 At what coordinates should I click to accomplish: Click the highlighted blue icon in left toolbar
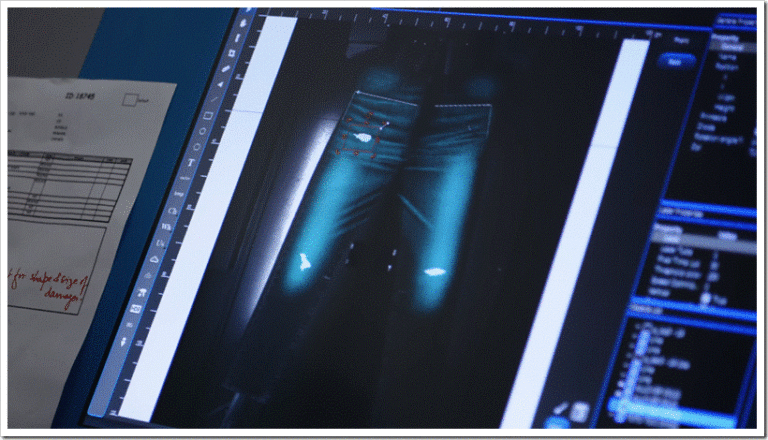(133, 310)
